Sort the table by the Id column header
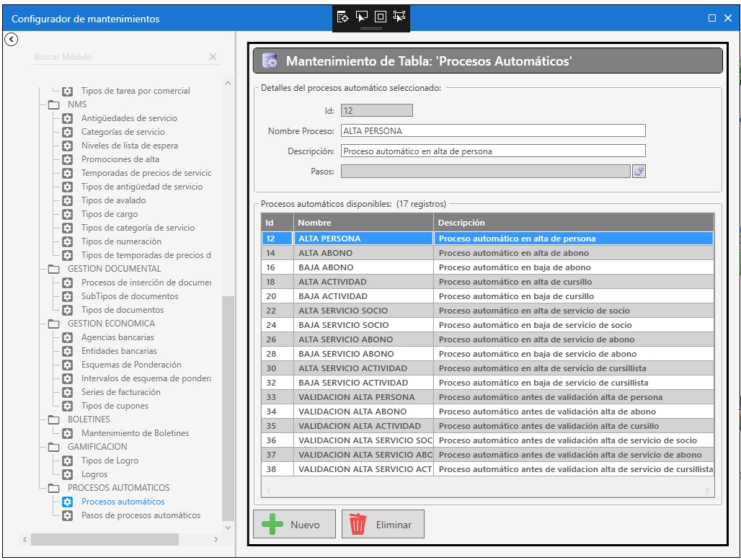 tap(278, 223)
